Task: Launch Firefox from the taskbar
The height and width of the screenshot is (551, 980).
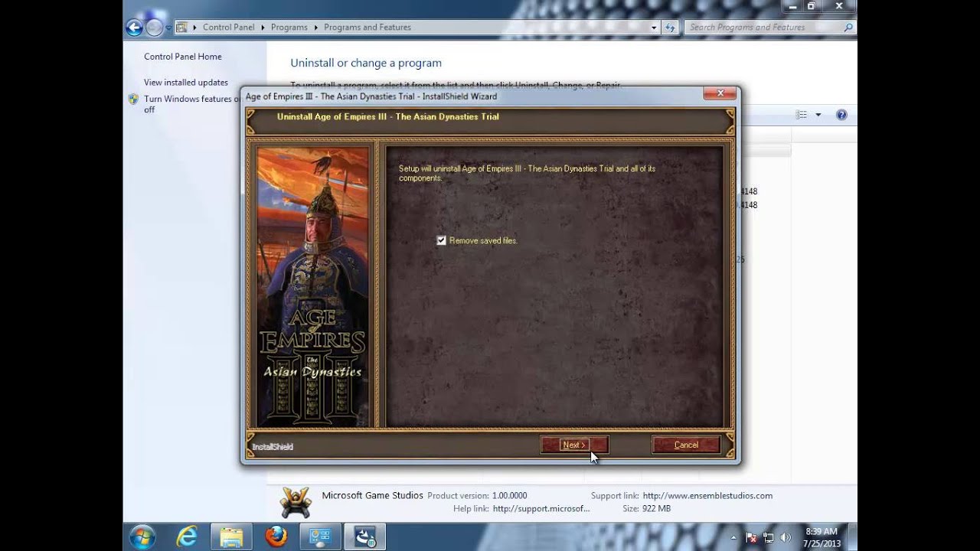Action: 276,536
